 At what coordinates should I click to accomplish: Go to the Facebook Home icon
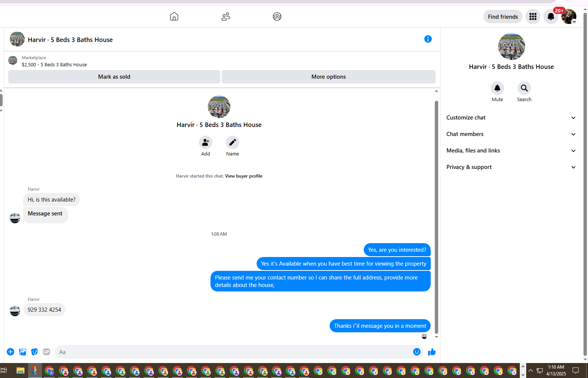click(x=174, y=16)
